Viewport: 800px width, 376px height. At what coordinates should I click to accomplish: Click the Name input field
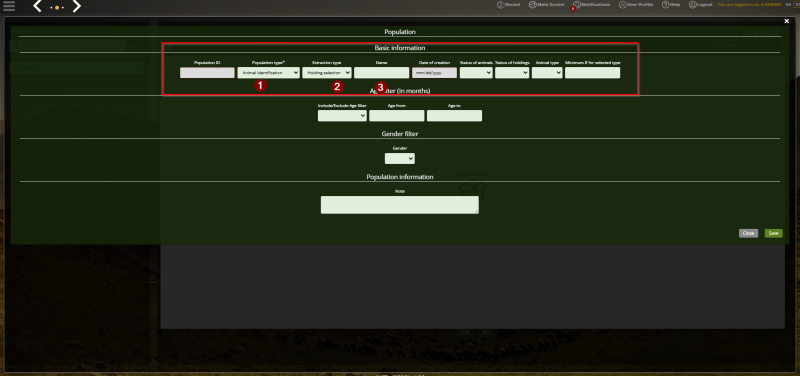click(382, 73)
